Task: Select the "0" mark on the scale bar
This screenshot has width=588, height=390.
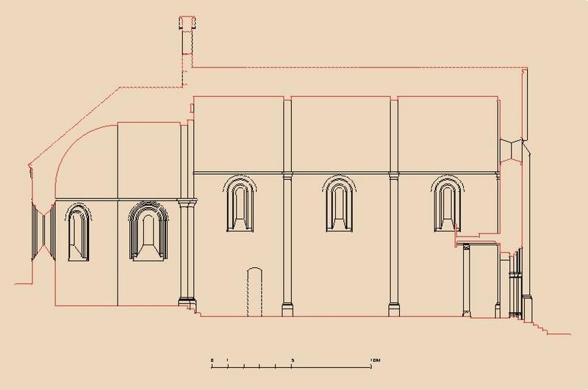Action: (x=212, y=360)
